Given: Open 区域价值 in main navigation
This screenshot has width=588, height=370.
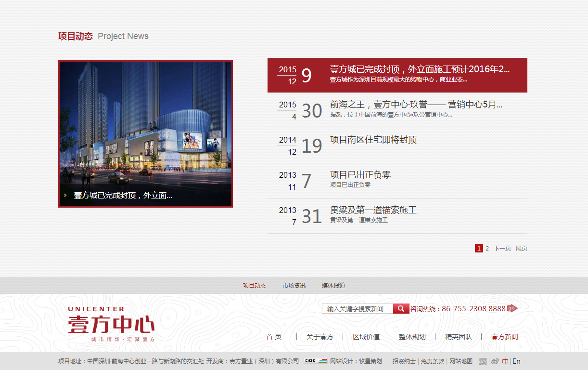Looking at the screenshot, I should [x=366, y=337].
